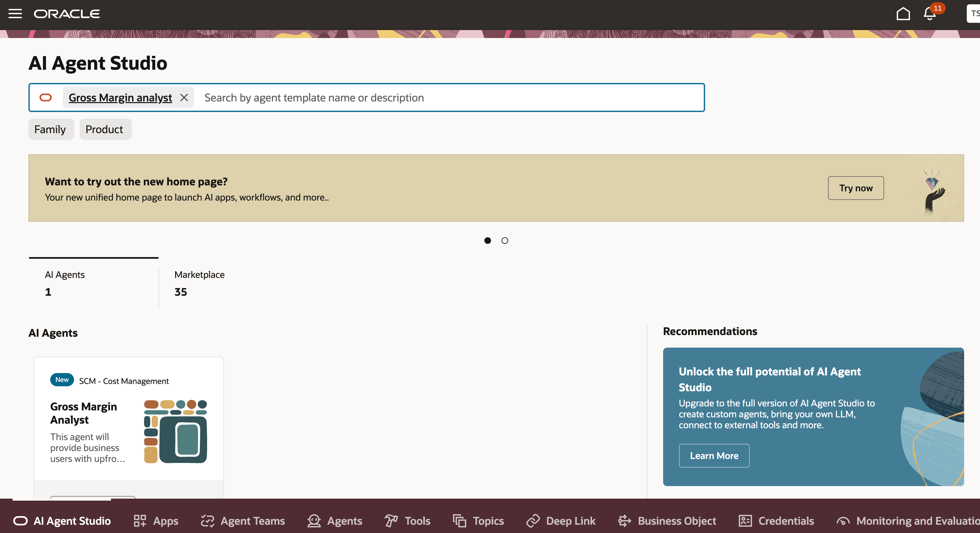The image size is (980, 533).
Task: Go to the Home page icon
Action: [903, 14]
